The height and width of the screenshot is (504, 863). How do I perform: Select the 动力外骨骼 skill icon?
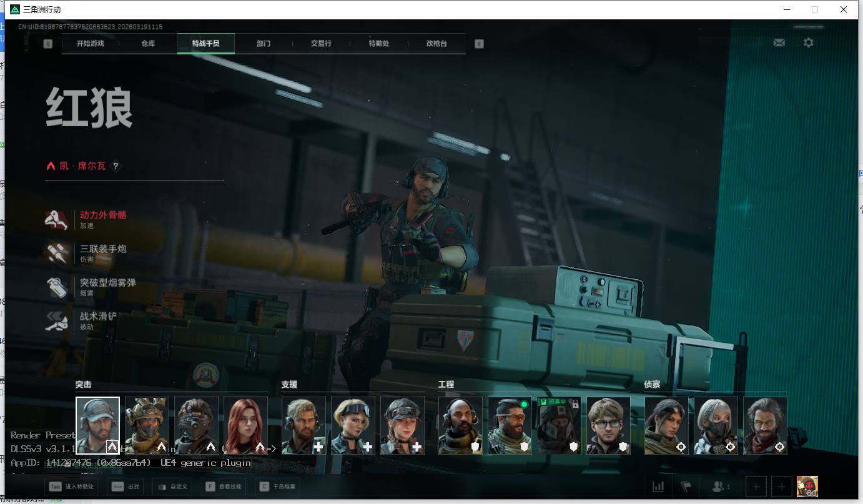57,219
